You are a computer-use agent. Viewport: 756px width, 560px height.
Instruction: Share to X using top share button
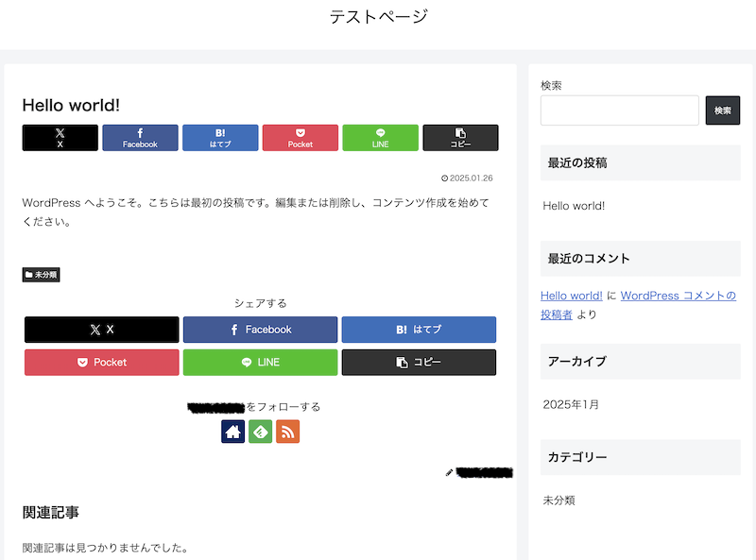[x=60, y=138]
